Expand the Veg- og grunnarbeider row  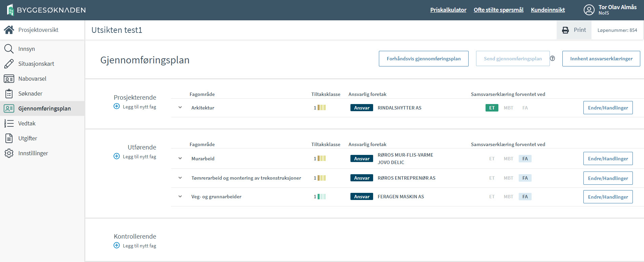[x=180, y=196]
